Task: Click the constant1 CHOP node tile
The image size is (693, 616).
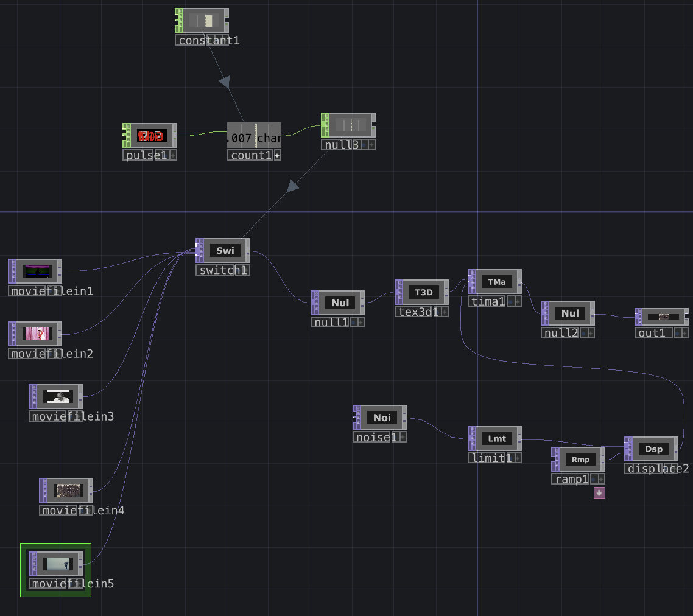Action: (203, 21)
